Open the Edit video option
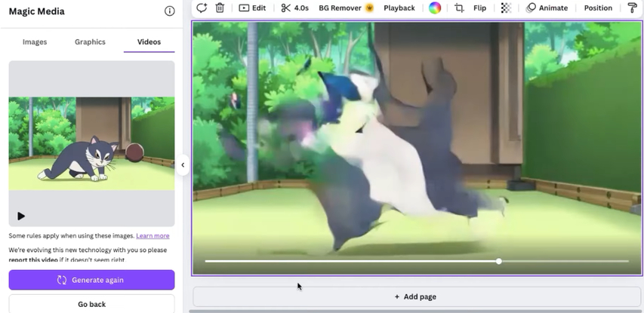 click(252, 8)
